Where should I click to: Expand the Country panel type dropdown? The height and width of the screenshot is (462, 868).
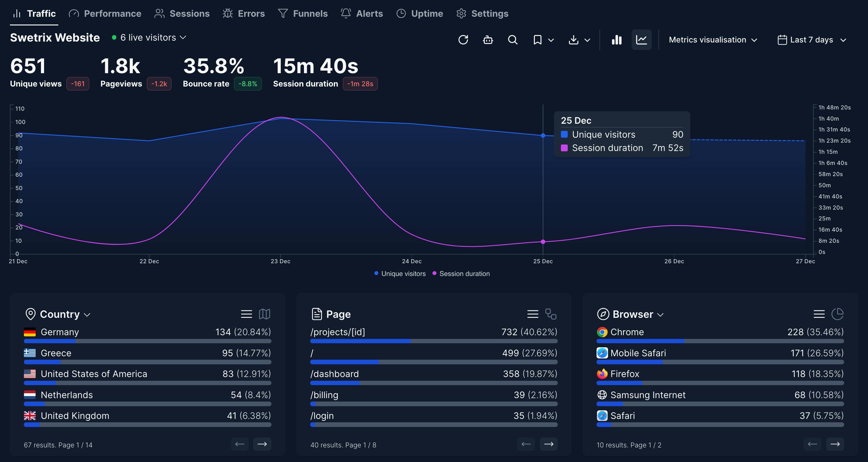coord(65,314)
